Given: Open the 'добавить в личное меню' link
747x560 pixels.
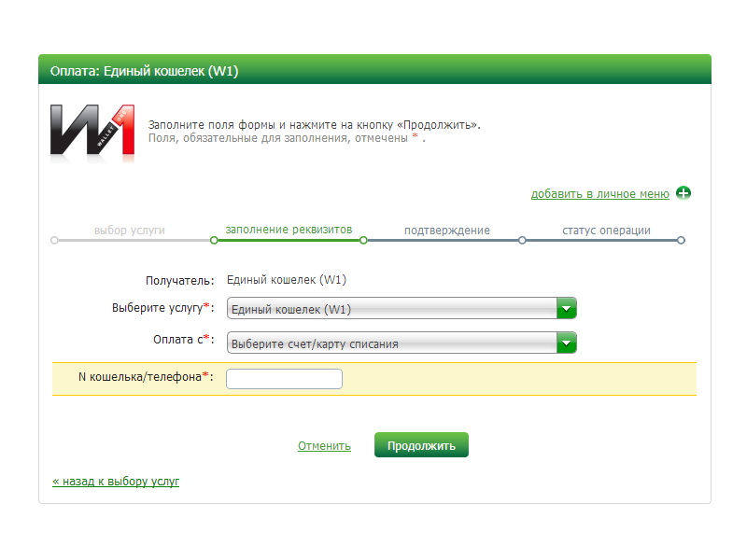Looking at the screenshot, I should coord(599,194).
